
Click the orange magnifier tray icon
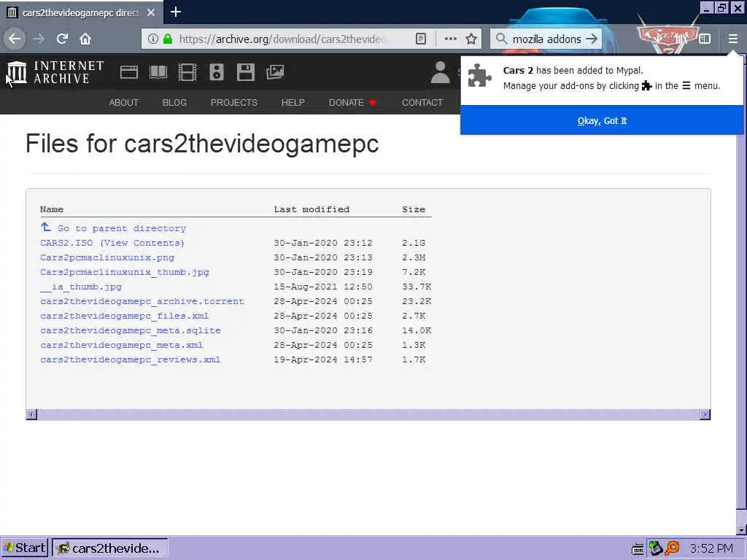(672, 548)
